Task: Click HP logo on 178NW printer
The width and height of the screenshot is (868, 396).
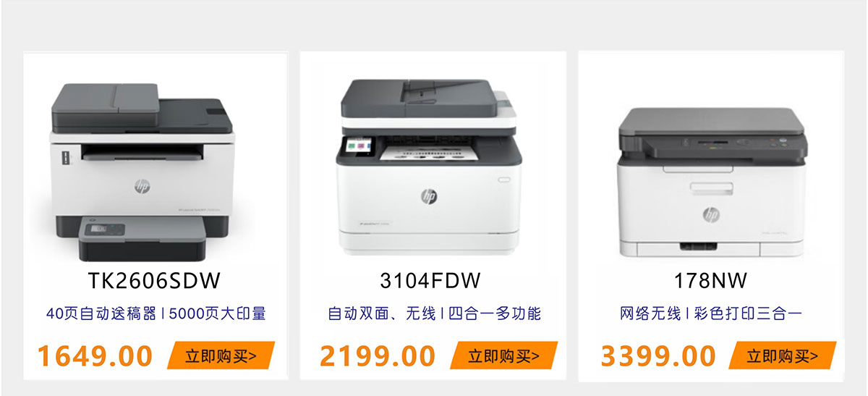Action: [711, 214]
